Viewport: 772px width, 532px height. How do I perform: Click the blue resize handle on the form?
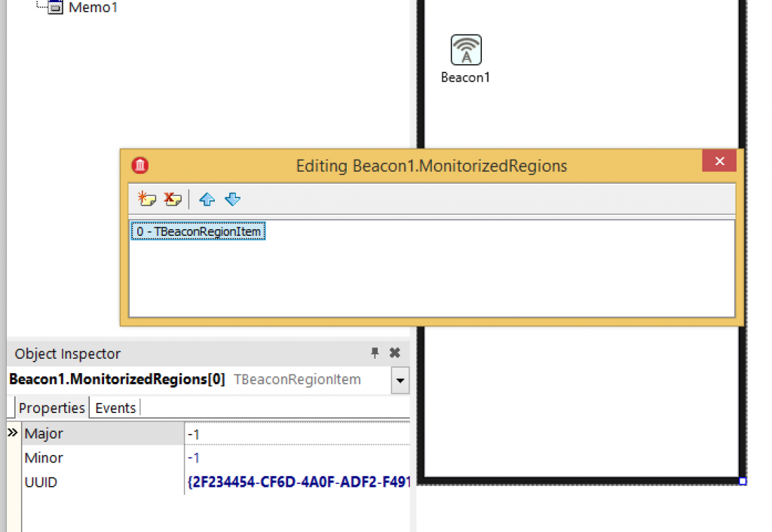point(741,479)
